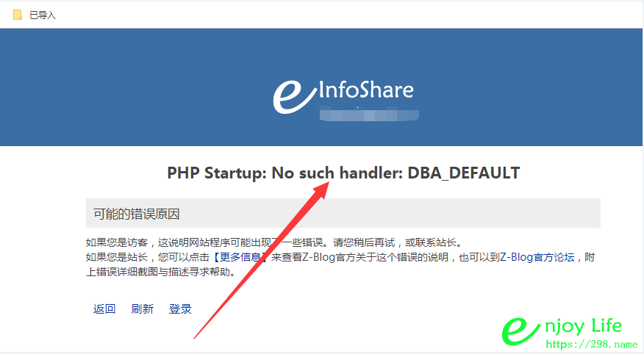Open the 登录 login link
Image resolution: width=644 pixels, height=354 pixels.
click(180, 309)
